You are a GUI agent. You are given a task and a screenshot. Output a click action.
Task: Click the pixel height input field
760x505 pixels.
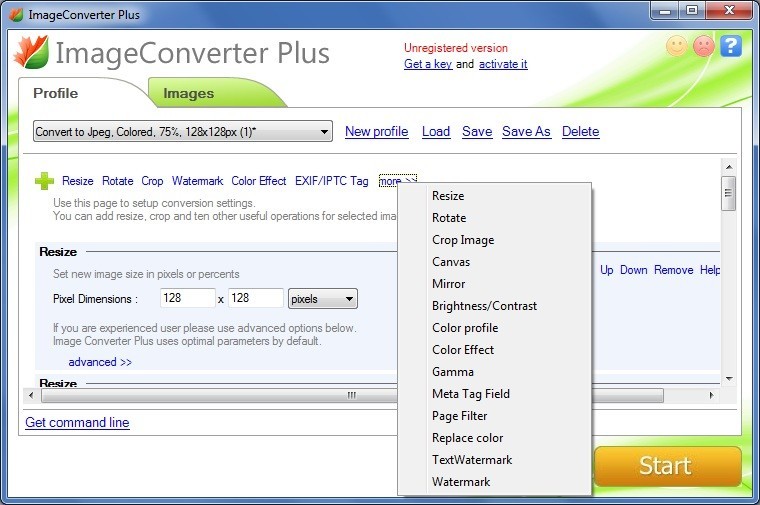point(255,298)
